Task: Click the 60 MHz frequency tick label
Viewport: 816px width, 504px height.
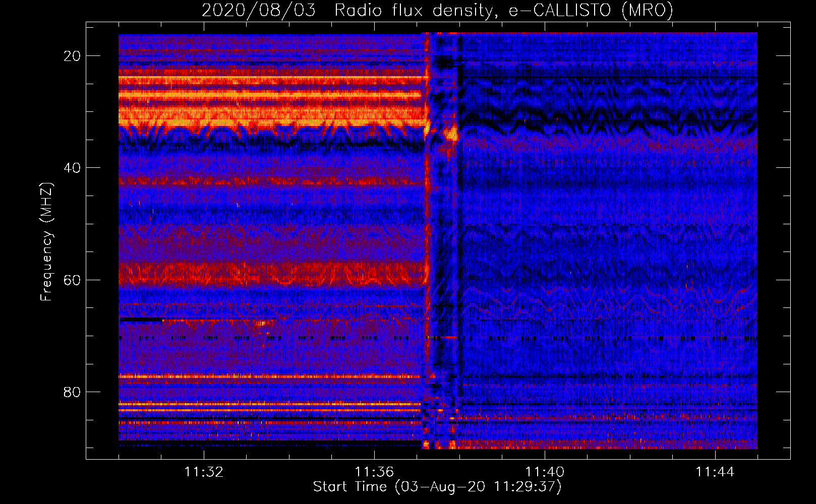Action: tap(73, 280)
